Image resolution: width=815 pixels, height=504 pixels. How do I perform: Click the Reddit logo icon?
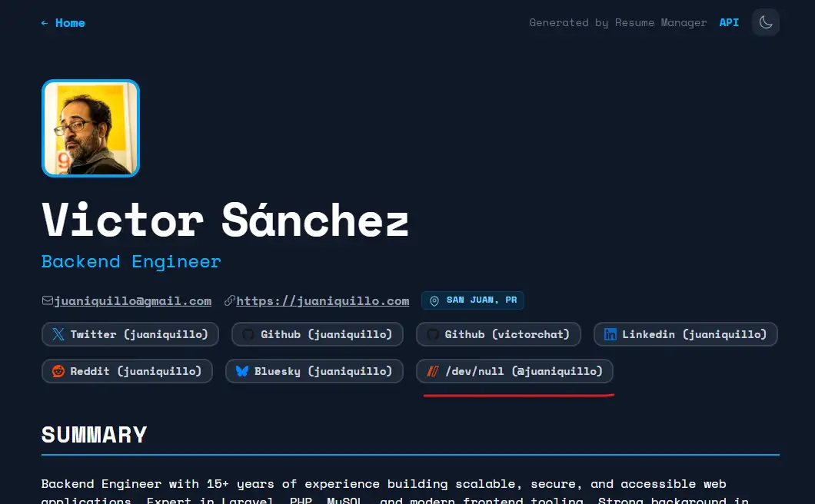coord(58,371)
